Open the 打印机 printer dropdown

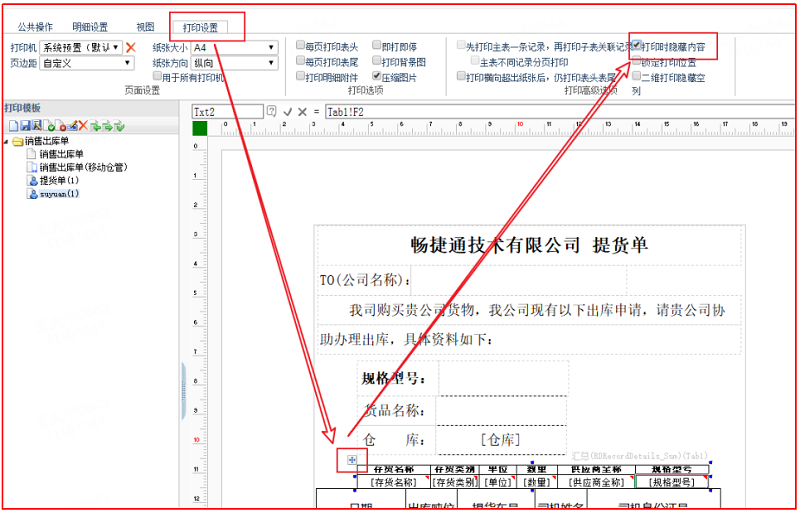click(81, 47)
